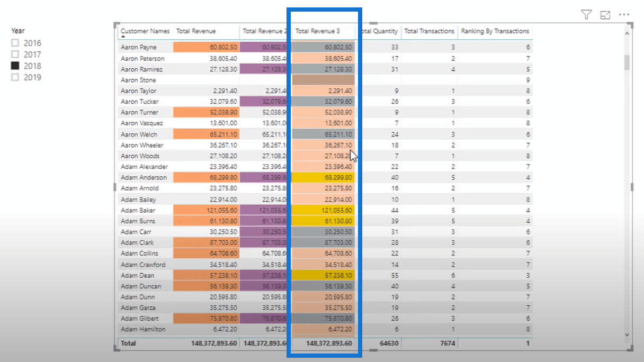Select the Adam Bailey customer name

(x=139, y=200)
